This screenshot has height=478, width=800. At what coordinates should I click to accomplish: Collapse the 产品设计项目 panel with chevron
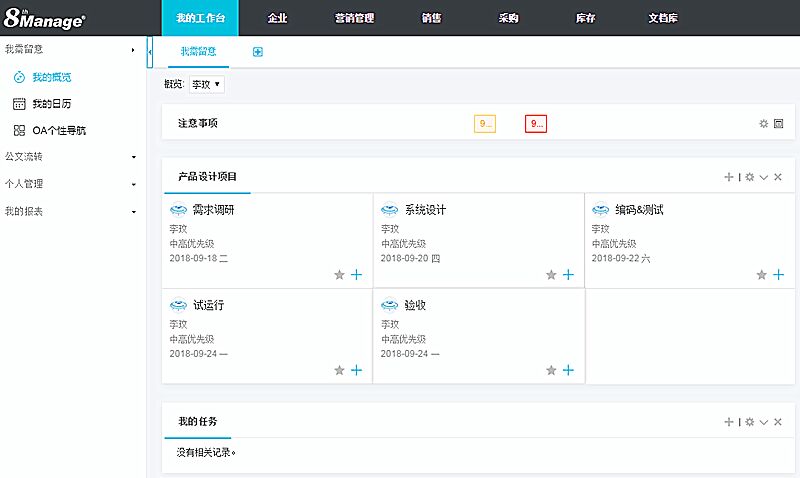(x=764, y=177)
